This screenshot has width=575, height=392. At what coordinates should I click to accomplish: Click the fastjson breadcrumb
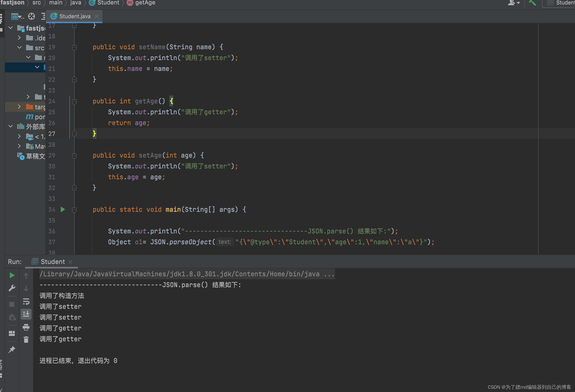[x=12, y=3]
